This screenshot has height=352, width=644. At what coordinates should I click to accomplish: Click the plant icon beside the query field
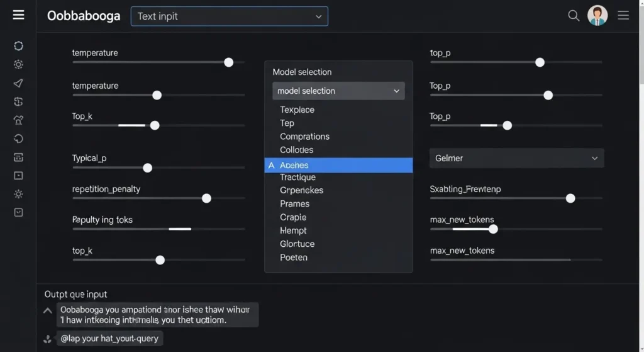point(48,339)
